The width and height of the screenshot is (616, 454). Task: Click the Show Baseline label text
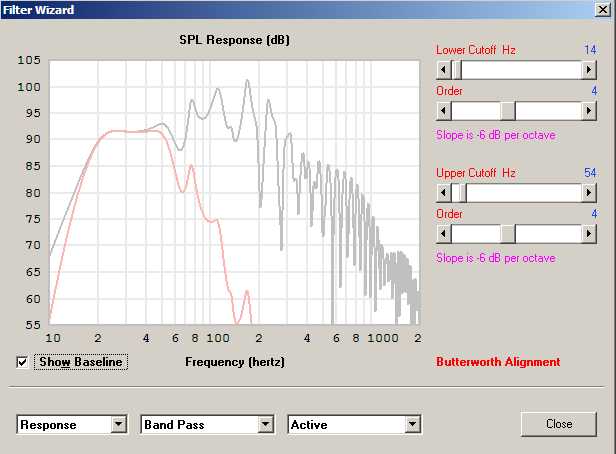[x=81, y=362]
